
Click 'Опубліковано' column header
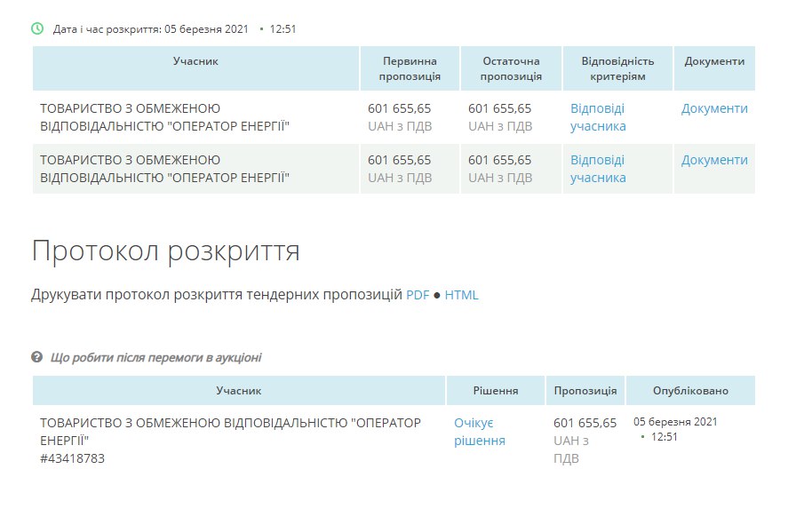tap(690, 391)
